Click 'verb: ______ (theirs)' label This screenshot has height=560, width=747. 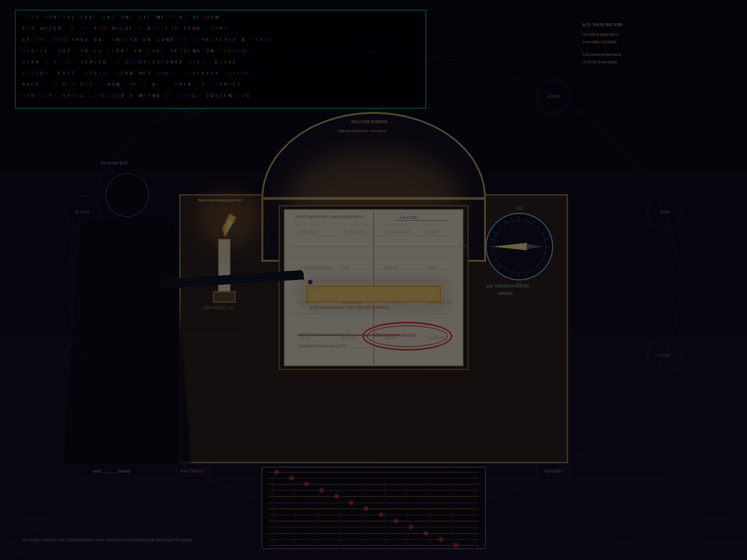click(x=111, y=471)
